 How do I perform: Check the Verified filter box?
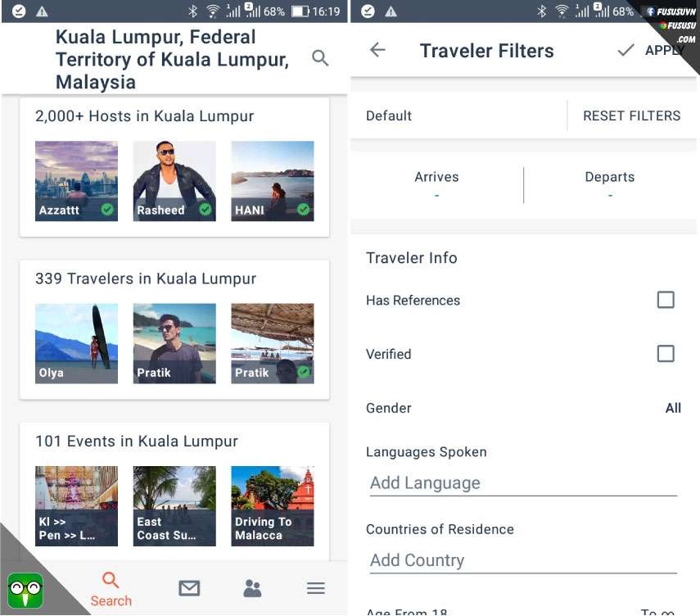click(x=666, y=353)
